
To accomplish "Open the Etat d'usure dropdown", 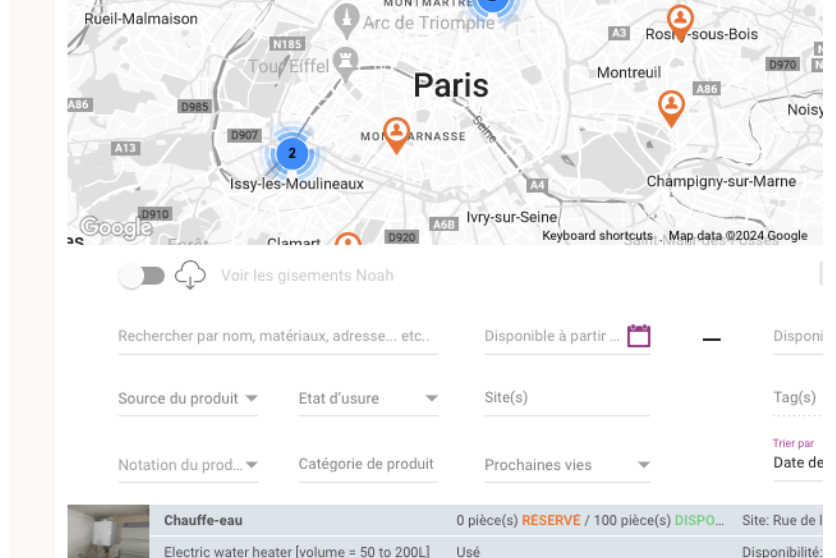I will (368, 399).
